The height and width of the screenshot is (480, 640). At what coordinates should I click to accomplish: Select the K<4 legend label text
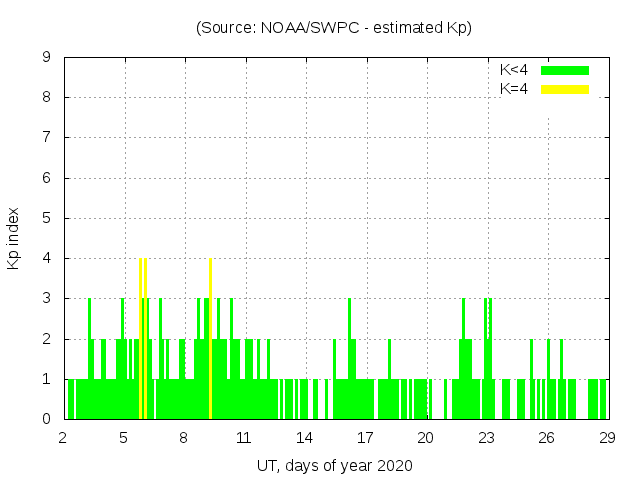pyautogui.click(x=514, y=70)
